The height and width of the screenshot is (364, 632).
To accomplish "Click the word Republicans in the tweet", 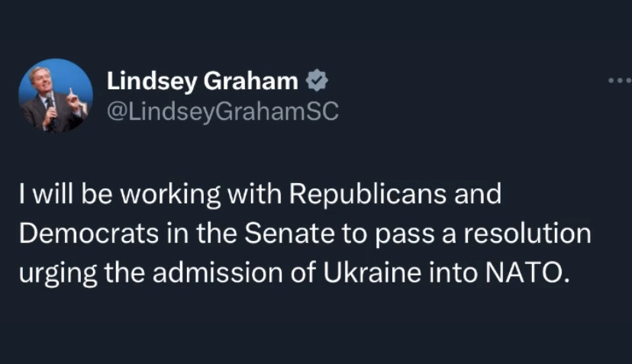I will click(x=367, y=195).
